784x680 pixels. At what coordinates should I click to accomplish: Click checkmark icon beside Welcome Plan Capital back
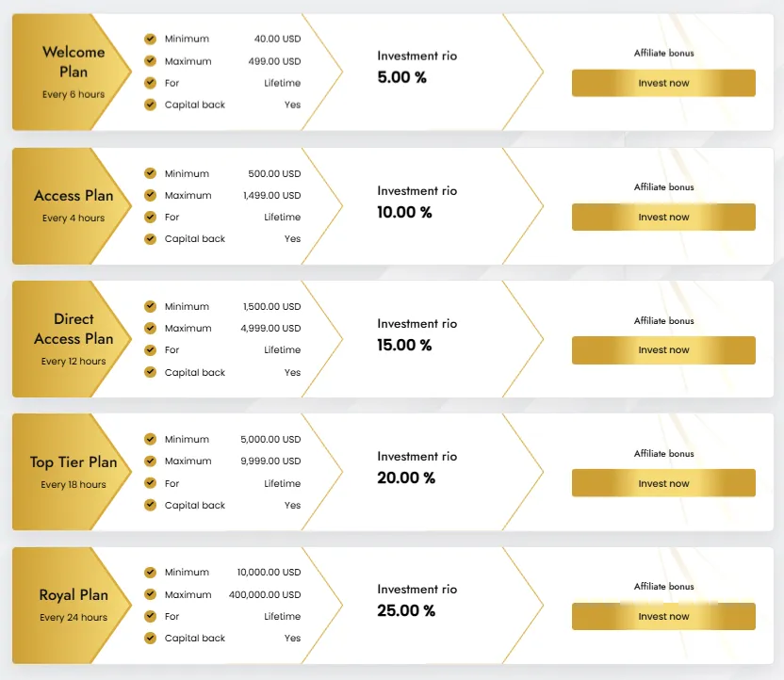[x=150, y=105]
